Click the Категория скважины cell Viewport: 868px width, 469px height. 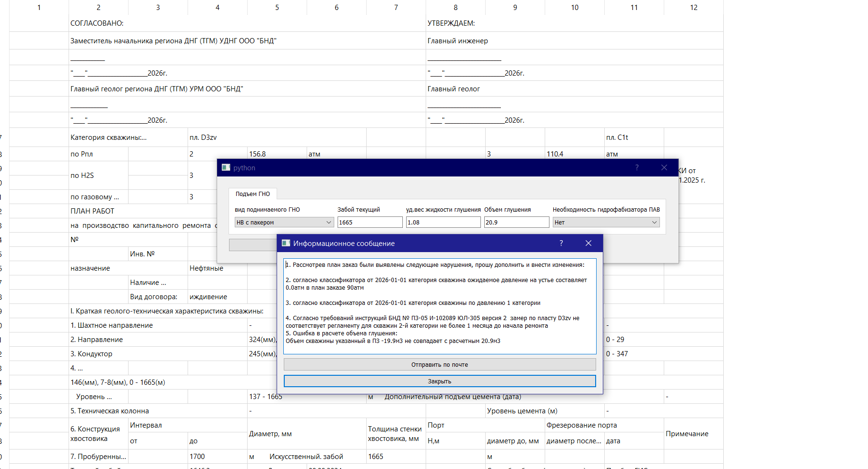[128, 137]
